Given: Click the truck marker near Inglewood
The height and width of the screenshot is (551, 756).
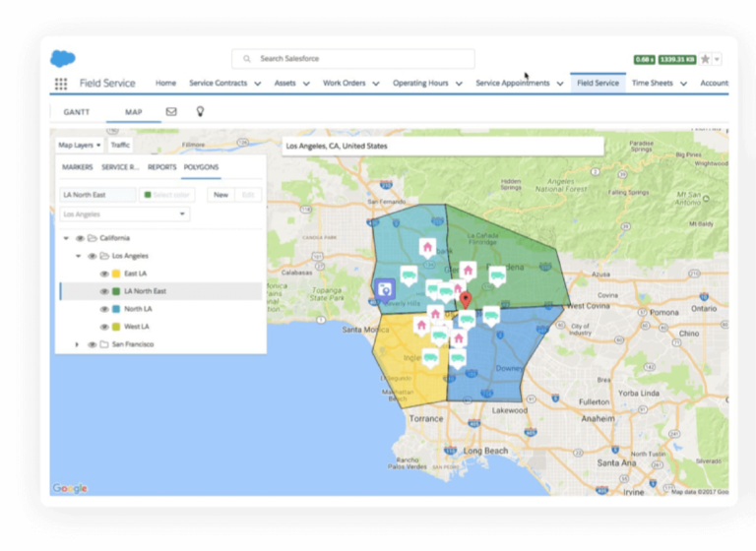Looking at the screenshot, I should 430,358.
